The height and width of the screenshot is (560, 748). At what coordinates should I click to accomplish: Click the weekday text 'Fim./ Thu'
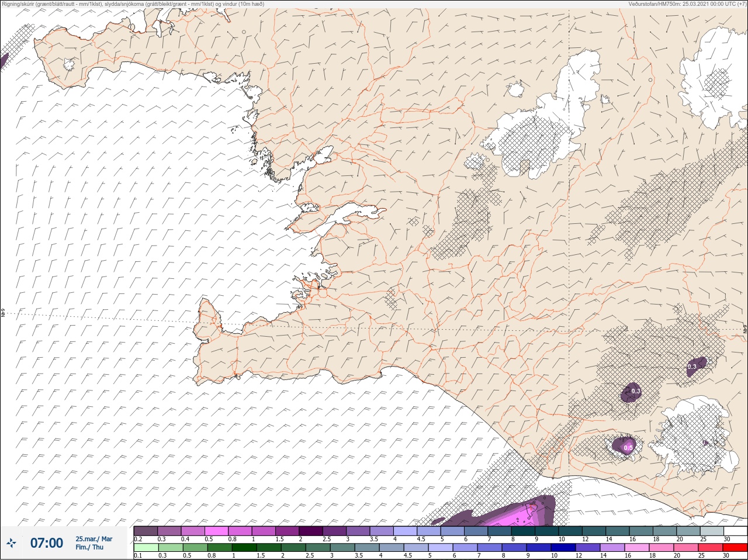pyautogui.click(x=89, y=547)
